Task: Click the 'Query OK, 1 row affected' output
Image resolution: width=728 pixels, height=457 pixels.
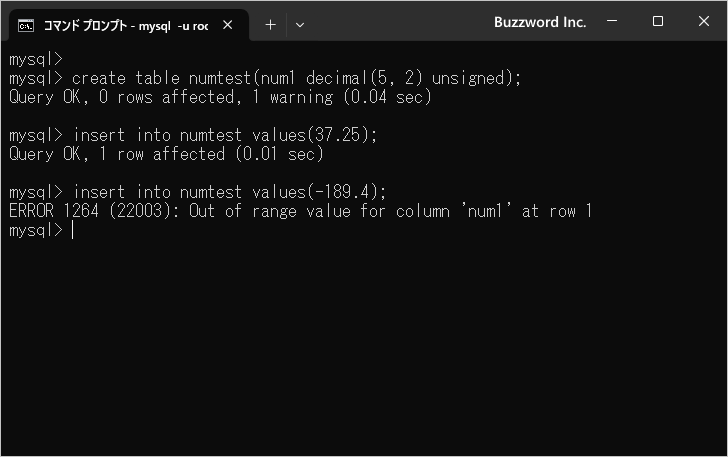Action: tap(166, 154)
